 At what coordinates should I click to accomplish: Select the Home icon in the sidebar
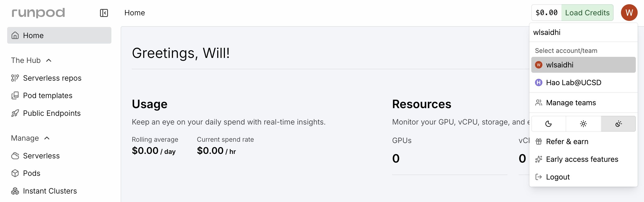[x=15, y=35]
